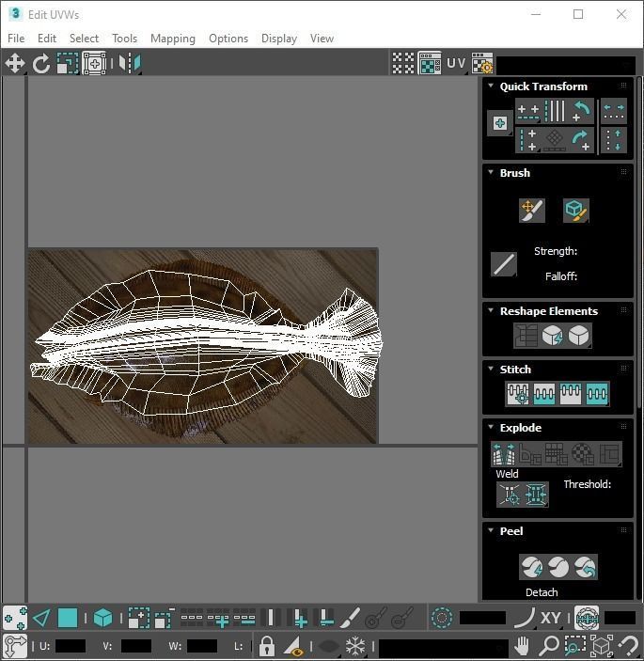This screenshot has width=644, height=661.
Task: Select the Scale Selected Subobjects tool
Action: coord(68,63)
